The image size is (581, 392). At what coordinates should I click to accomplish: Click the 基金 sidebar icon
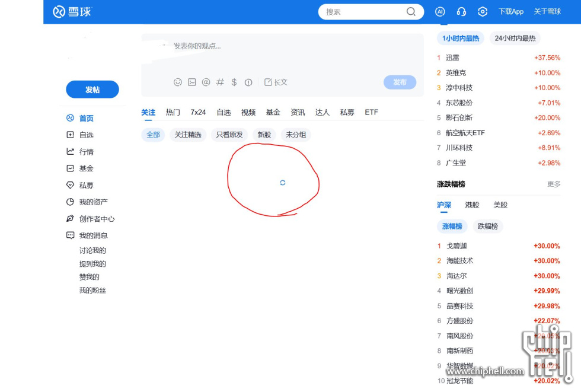click(70, 168)
